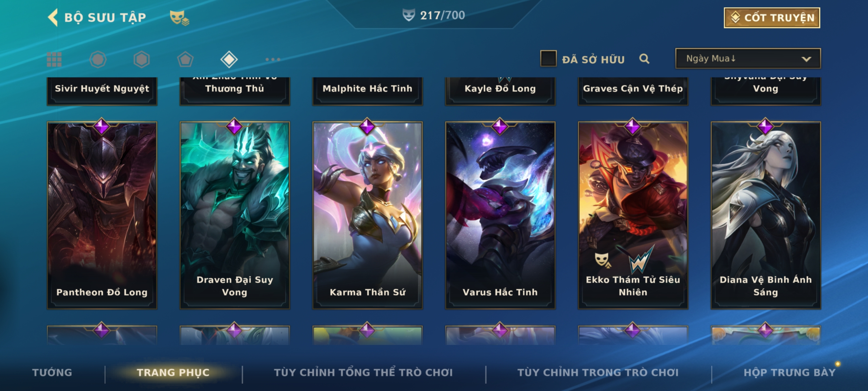868x391 pixels.
Task: Open the three-dots more filters icon
Action: (x=273, y=59)
